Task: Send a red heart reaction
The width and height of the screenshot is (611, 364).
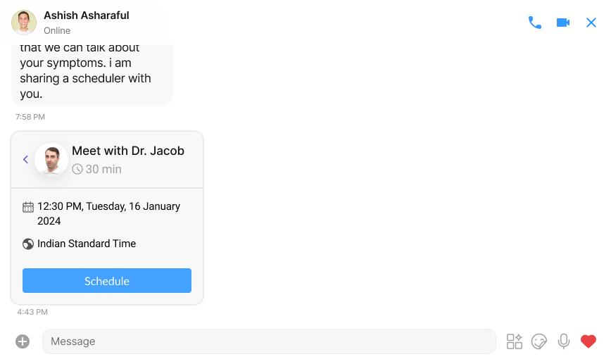Action: tap(588, 341)
